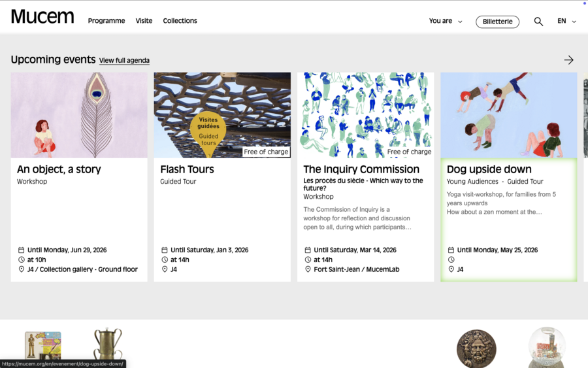
Task: Open the Visite menu
Action: tap(144, 21)
